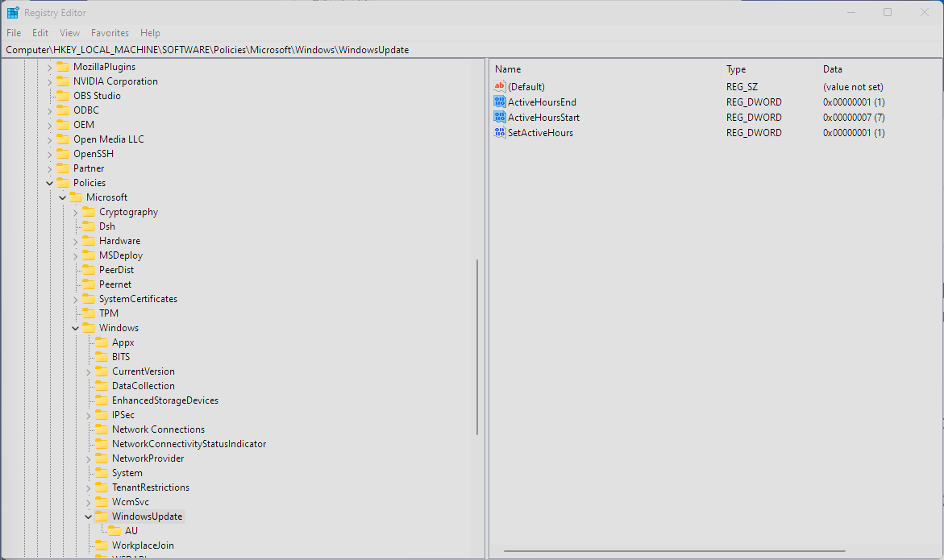Screen dimensions: 944x560
Task: Click the vertical scrollbar of the tree pane
Action: pos(477,346)
